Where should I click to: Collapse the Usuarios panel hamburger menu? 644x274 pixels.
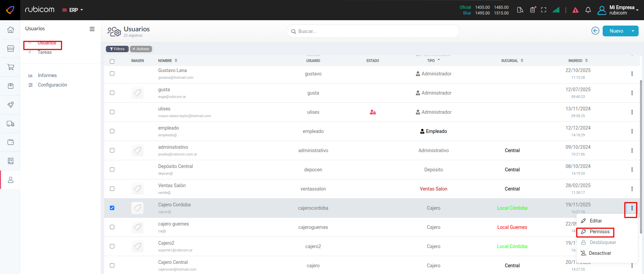click(92, 29)
